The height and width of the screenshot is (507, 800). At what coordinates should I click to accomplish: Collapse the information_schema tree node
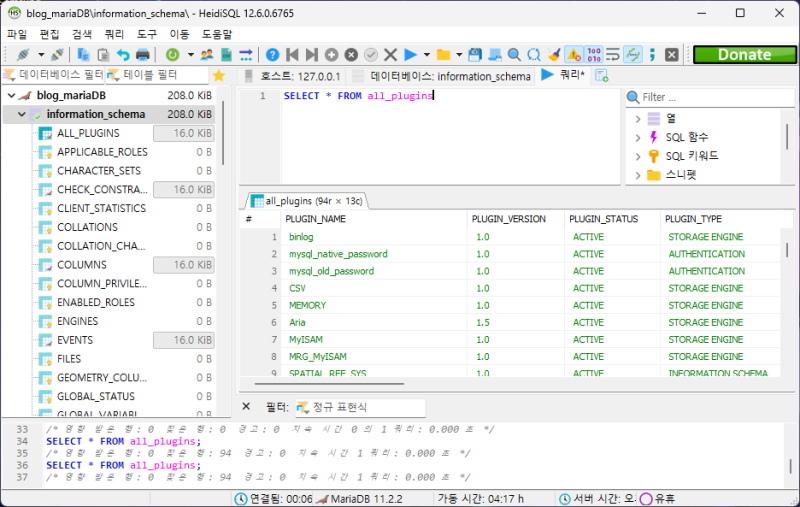21,114
